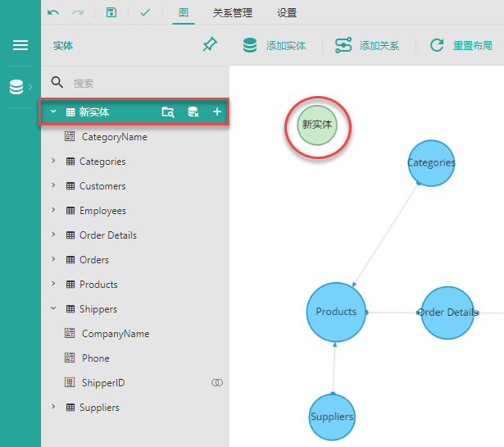Viewport: 504px width, 447px height.
Task: Collapse the Shippers entity
Action: pos(53,309)
